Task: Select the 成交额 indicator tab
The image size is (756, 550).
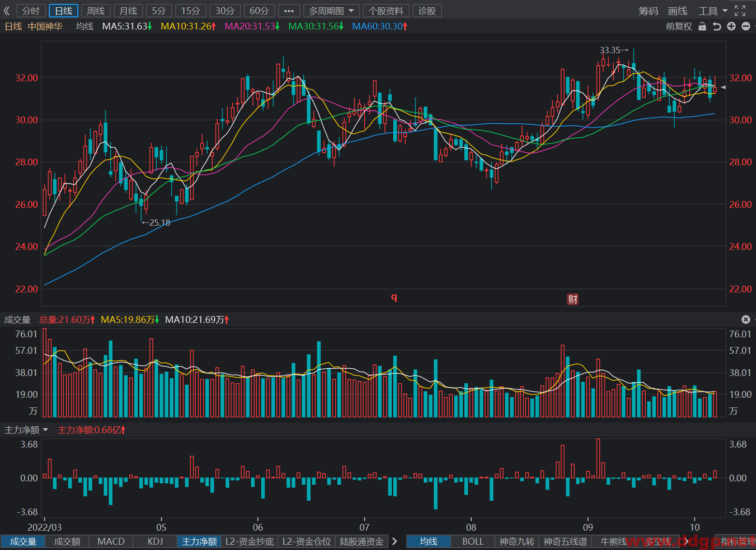Action: 67,541
